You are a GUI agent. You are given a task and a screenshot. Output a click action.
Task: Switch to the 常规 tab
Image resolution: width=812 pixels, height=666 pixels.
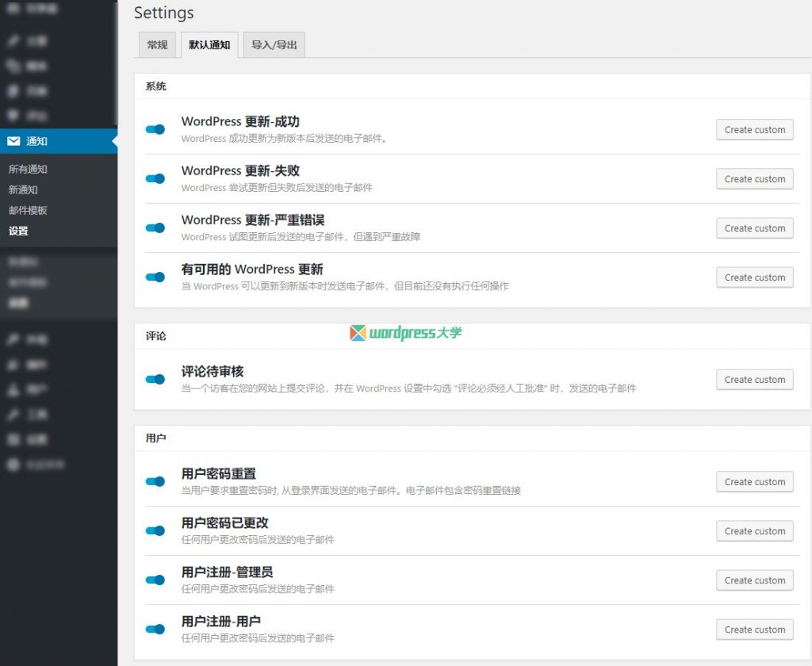click(158, 44)
